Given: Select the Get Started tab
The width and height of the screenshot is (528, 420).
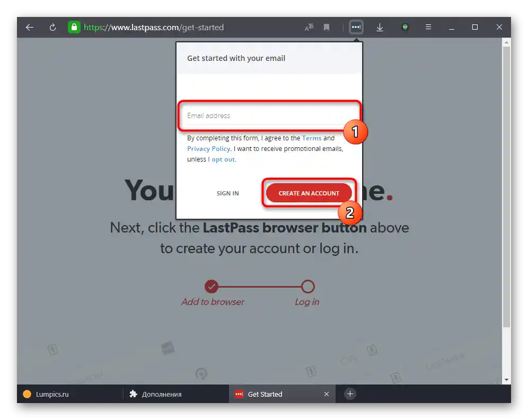Looking at the screenshot, I should click(x=282, y=394).
